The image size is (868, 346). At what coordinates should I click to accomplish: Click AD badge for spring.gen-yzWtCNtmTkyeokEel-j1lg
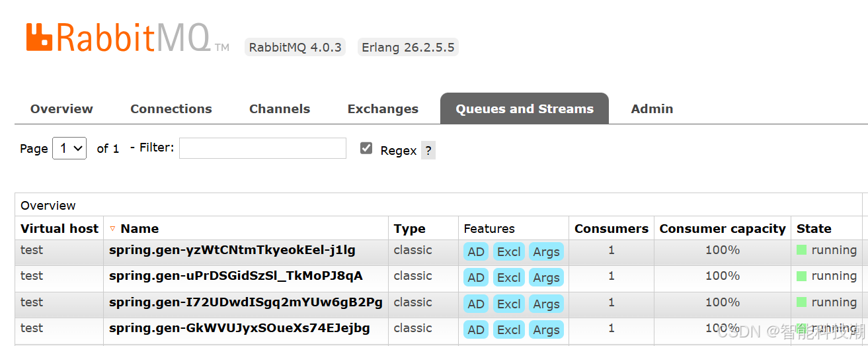476,251
